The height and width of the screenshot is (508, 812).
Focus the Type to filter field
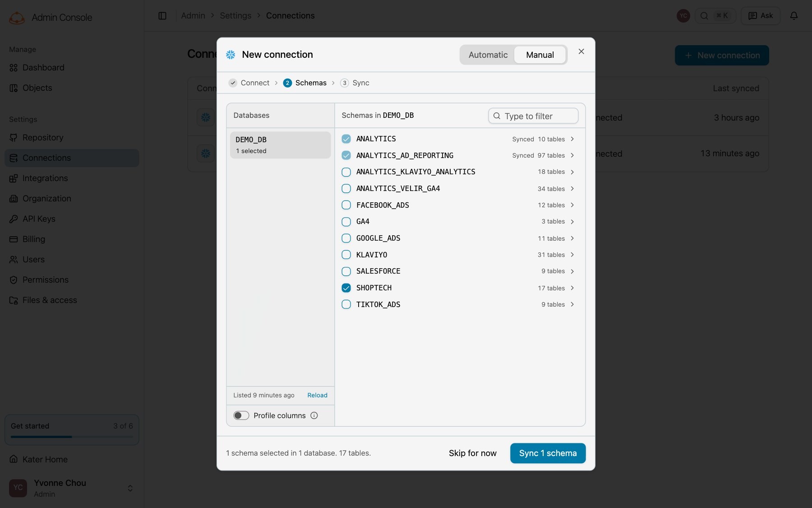pos(533,116)
